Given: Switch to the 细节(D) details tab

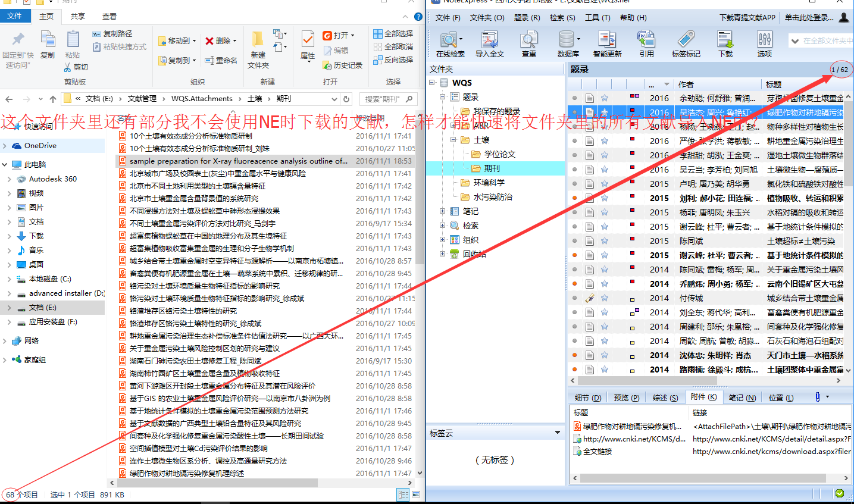Looking at the screenshot, I should [588, 397].
